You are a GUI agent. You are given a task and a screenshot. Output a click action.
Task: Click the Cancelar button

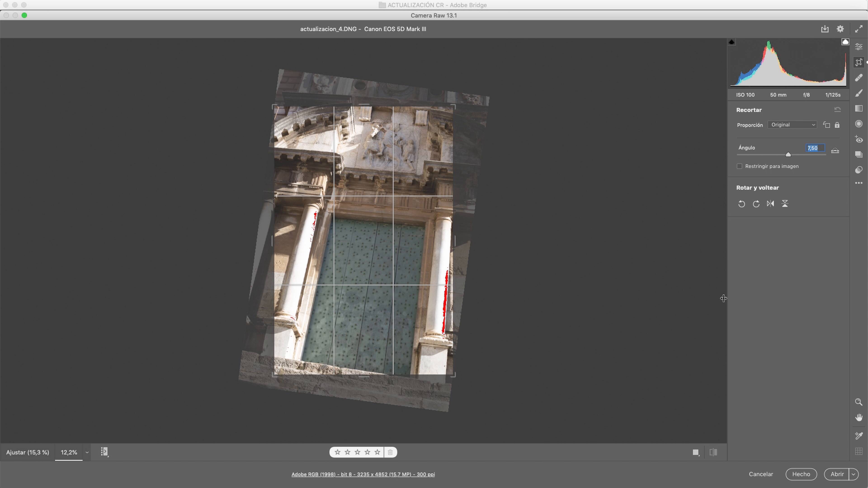pyautogui.click(x=761, y=474)
